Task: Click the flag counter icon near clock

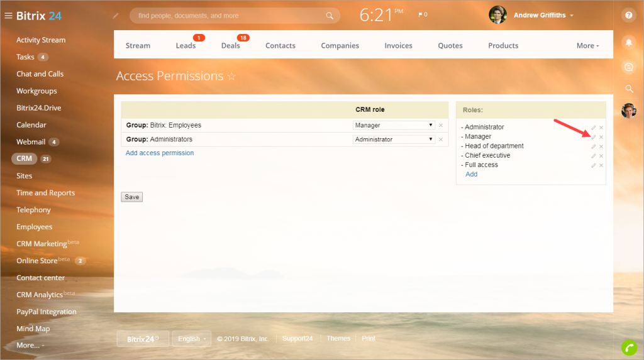Action: pos(423,14)
